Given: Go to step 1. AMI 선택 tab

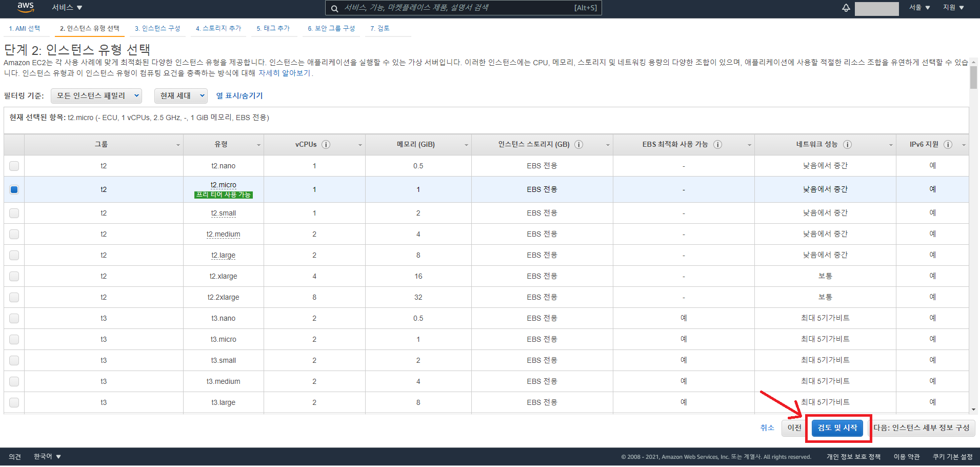Looking at the screenshot, I should click(24, 29).
